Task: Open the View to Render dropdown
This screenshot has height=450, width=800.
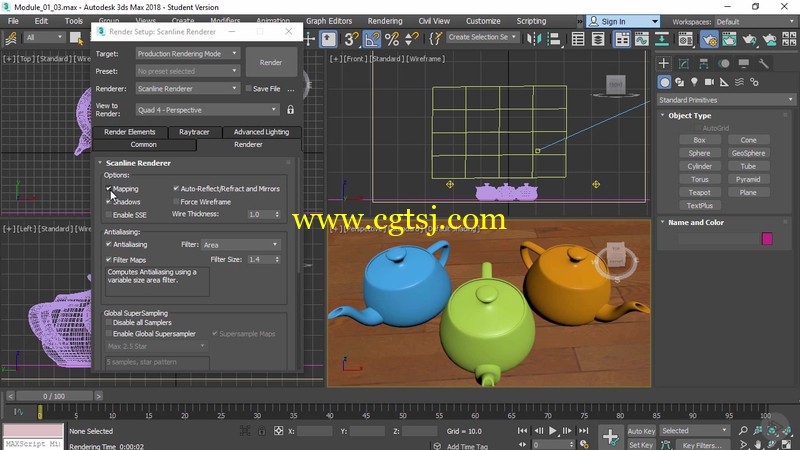Action: coord(207,110)
